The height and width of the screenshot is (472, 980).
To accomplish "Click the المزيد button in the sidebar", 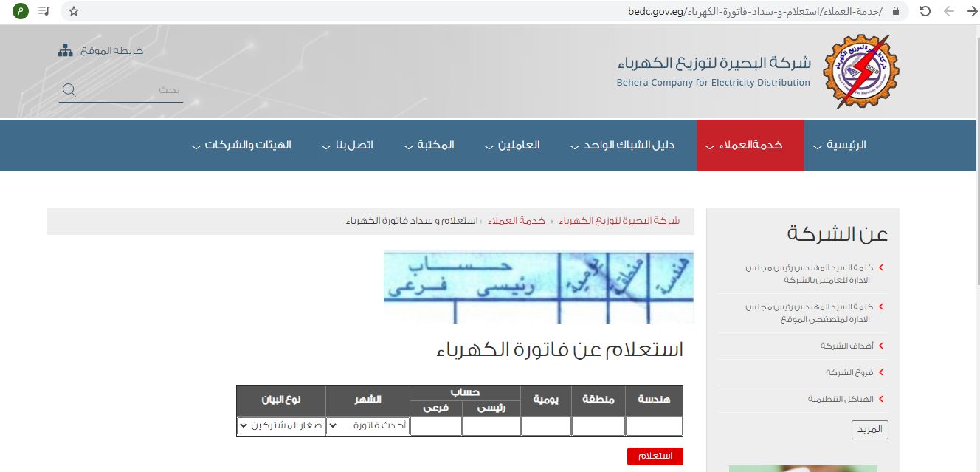I will coord(870,430).
